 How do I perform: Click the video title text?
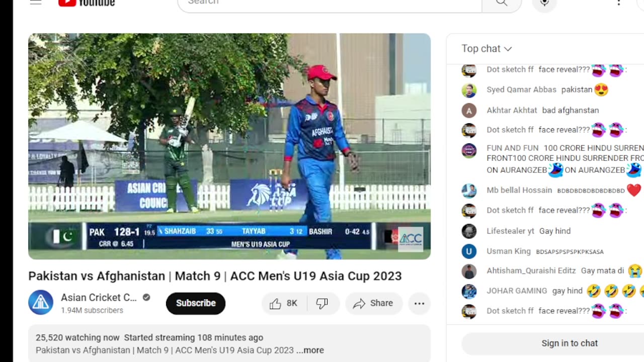point(215,276)
